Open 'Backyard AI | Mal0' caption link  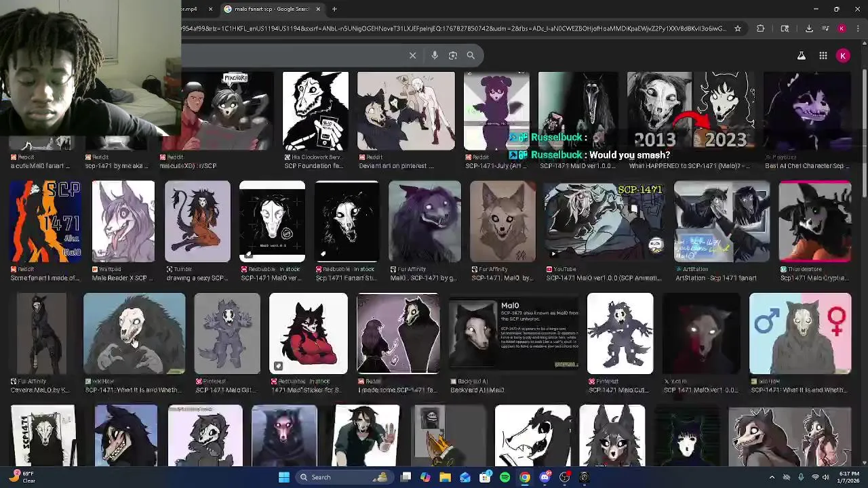pyautogui.click(x=477, y=390)
